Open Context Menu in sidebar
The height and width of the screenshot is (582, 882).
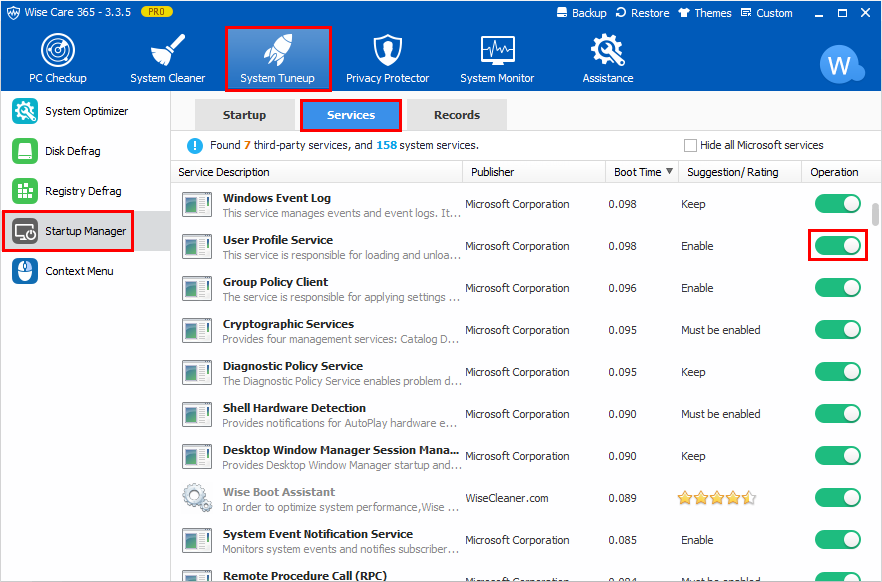(x=63, y=271)
